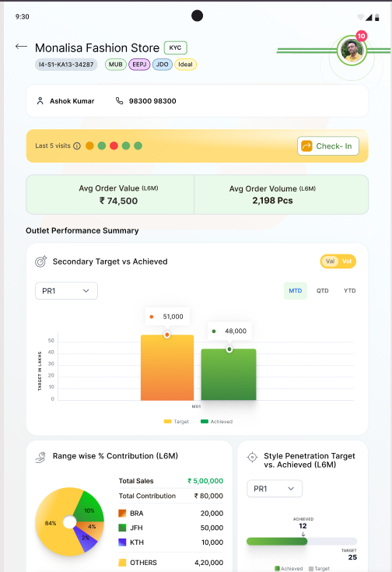Tap the Monalisa Fashion Store title
Image resolution: width=392 pixels, height=572 pixels.
pyautogui.click(x=97, y=47)
